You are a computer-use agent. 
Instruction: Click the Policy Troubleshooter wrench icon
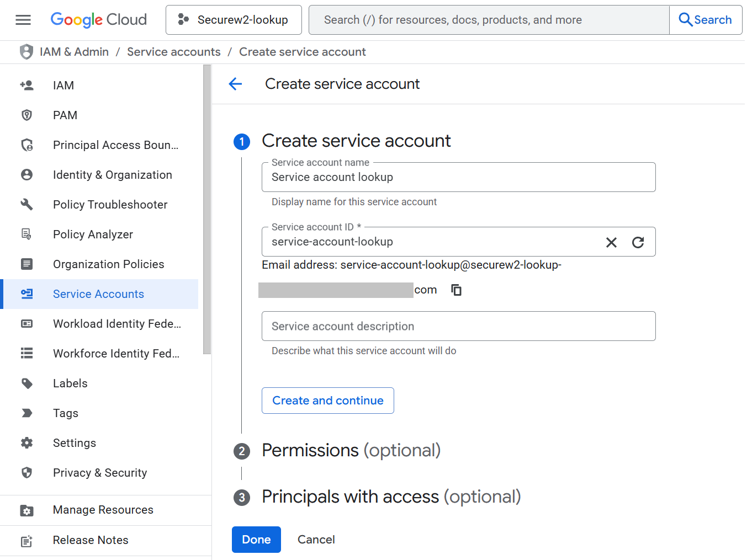point(27,205)
